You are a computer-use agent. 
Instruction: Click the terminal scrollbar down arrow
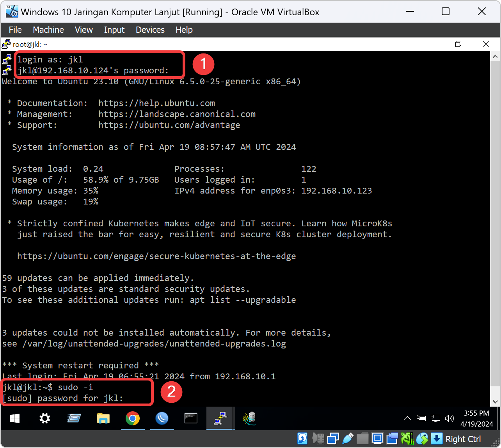pos(495,401)
